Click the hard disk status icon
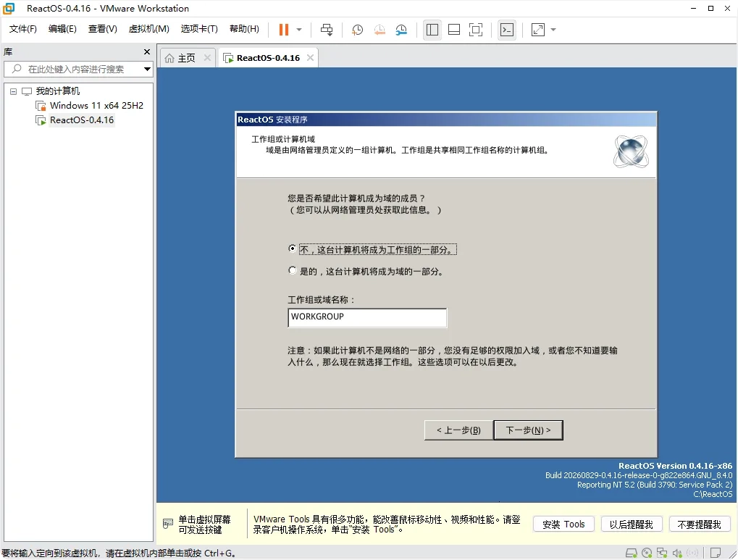 (631, 553)
